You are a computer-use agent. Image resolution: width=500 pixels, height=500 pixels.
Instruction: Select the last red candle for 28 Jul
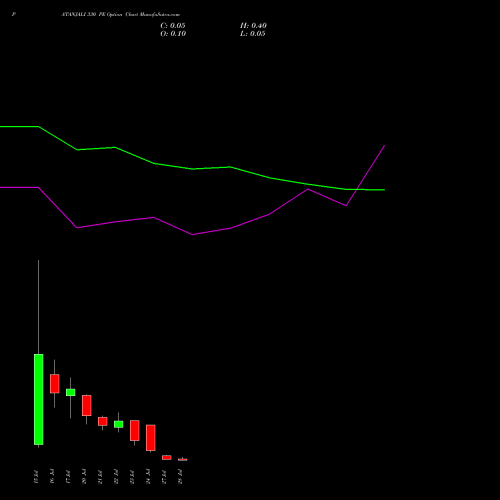183,460
